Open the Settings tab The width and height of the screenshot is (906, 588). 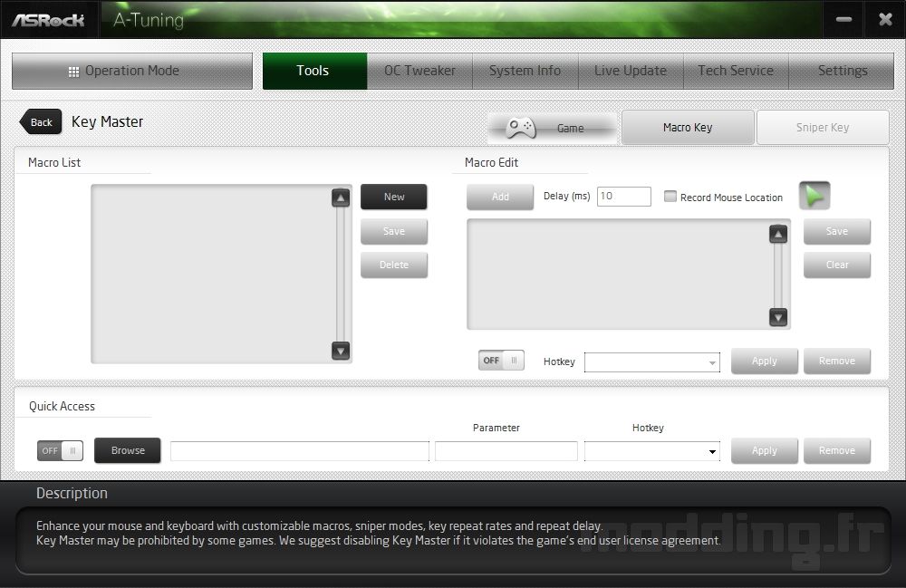coord(842,71)
